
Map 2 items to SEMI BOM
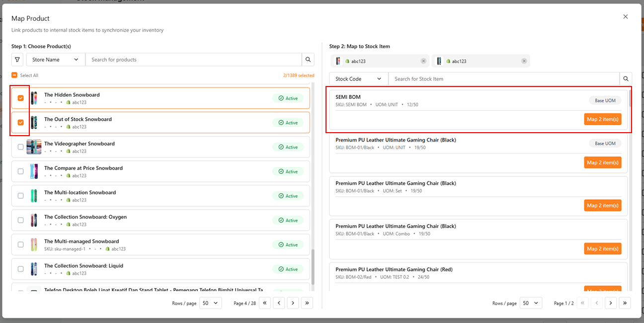coord(602,119)
